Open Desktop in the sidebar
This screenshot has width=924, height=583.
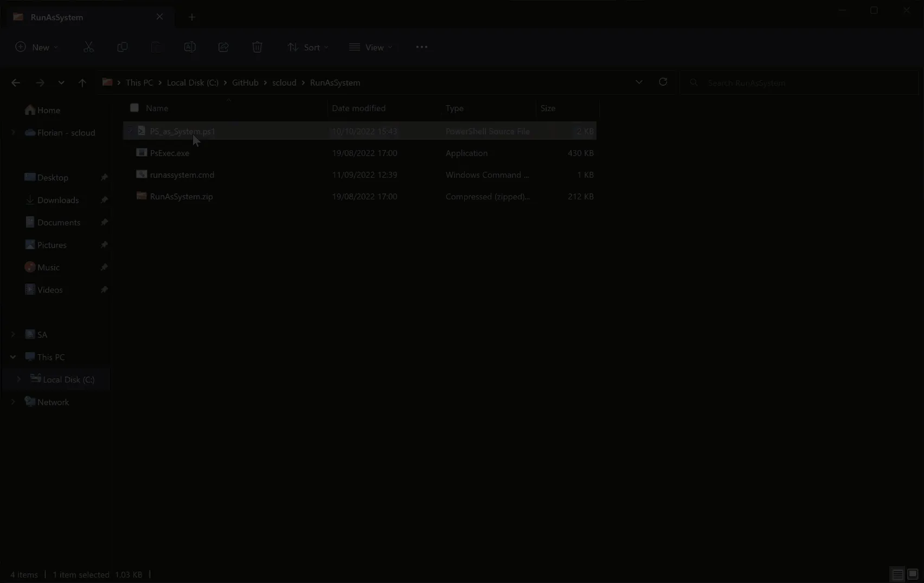point(53,177)
